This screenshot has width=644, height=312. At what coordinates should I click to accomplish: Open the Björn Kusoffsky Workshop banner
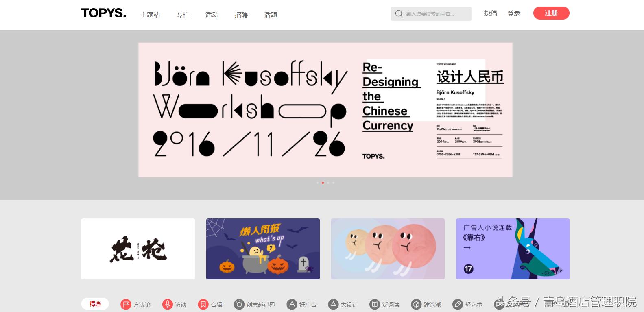pyautogui.click(x=325, y=110)
